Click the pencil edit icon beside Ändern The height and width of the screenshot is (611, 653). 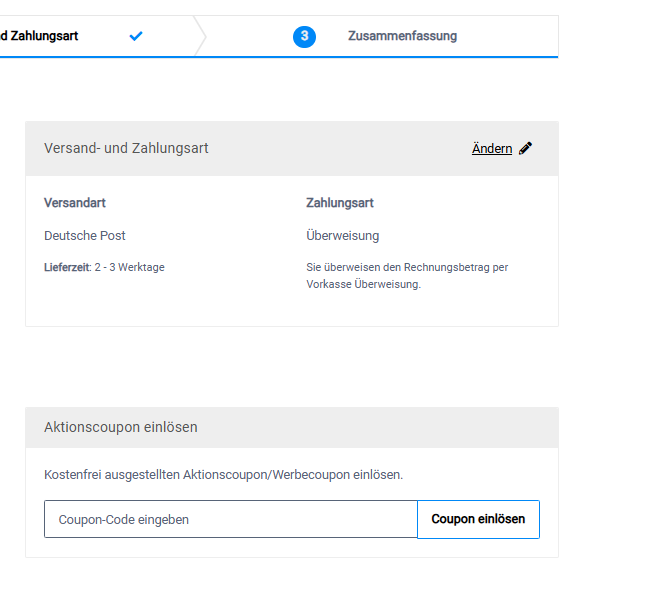point(526,148)
